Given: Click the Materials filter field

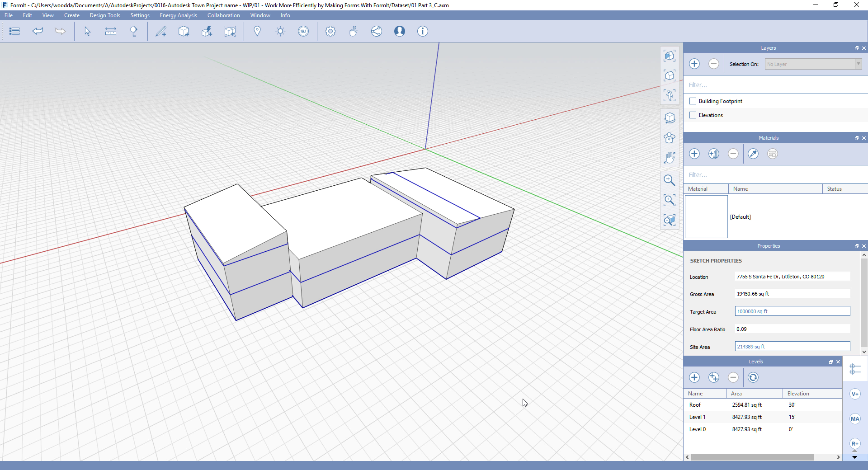Looking at the screenshot, I should pos(775,175).
